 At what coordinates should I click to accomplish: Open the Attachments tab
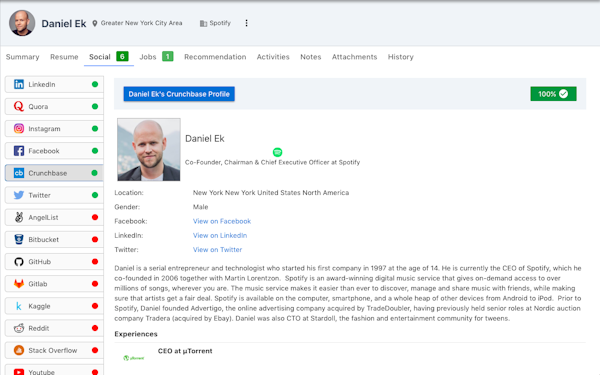[354, 57]
